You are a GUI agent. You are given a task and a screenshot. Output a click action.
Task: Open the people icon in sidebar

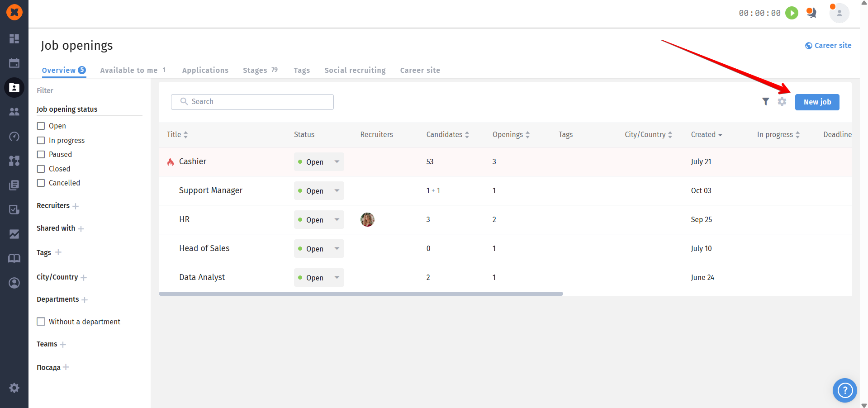tap(14, 111)
